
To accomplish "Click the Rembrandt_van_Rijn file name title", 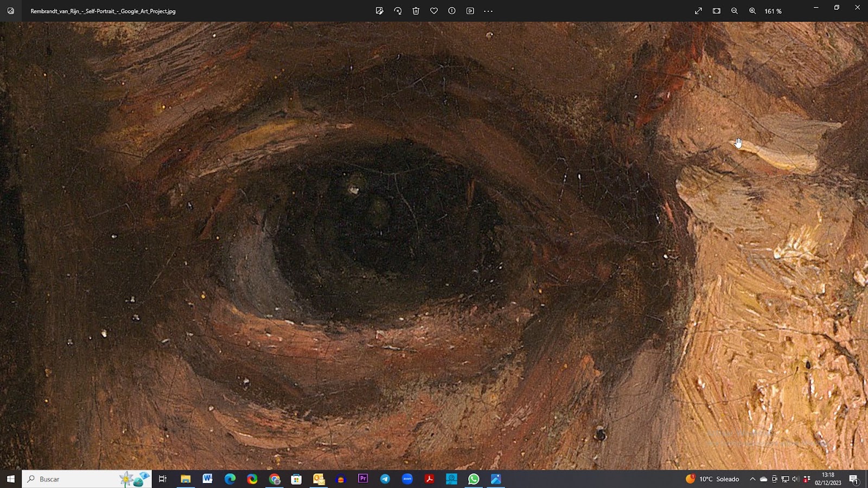I will click(x=103, y=11).
